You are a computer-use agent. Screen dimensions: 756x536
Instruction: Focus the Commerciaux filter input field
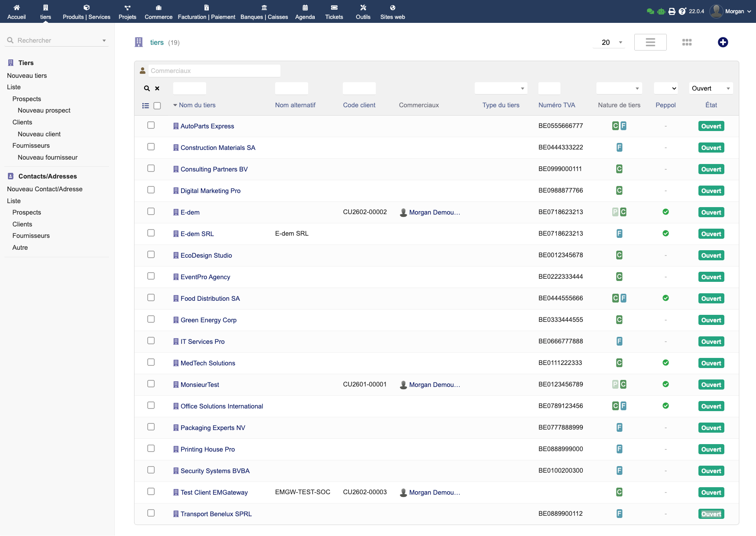point(214,71)
